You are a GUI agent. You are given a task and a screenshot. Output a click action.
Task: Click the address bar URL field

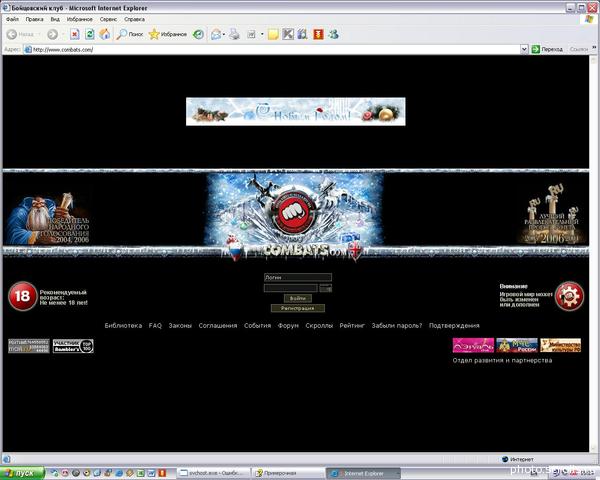272,49
